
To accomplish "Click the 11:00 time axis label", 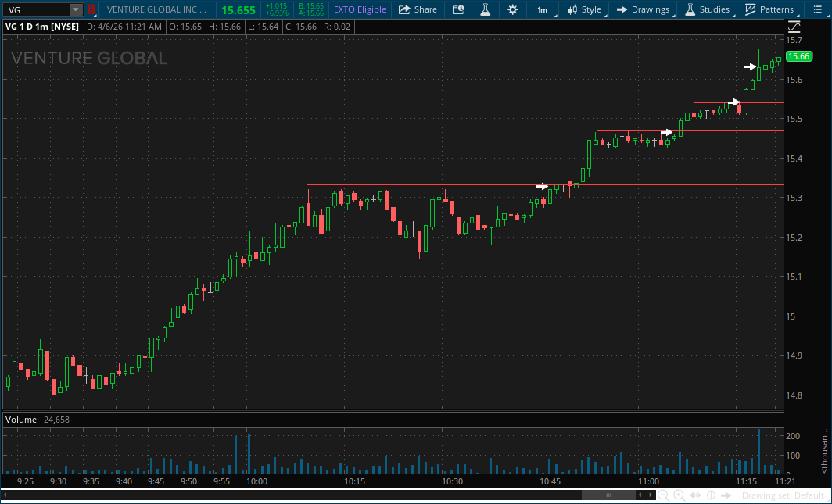I will [x=648, y=482].
